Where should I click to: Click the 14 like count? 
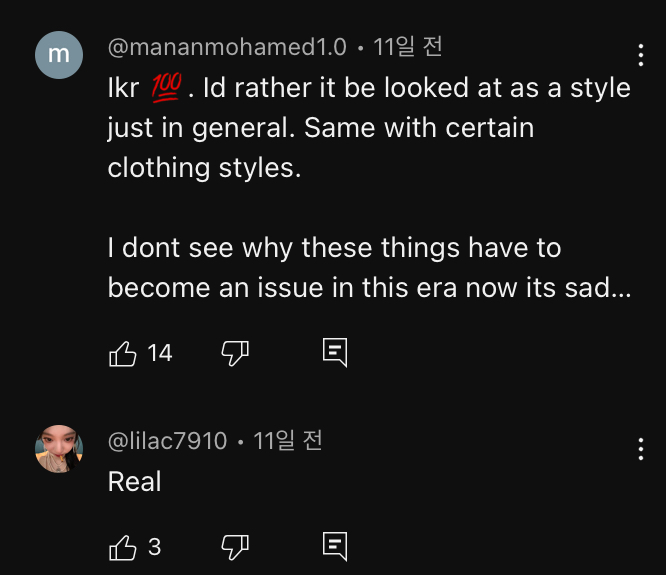[160, 353]
